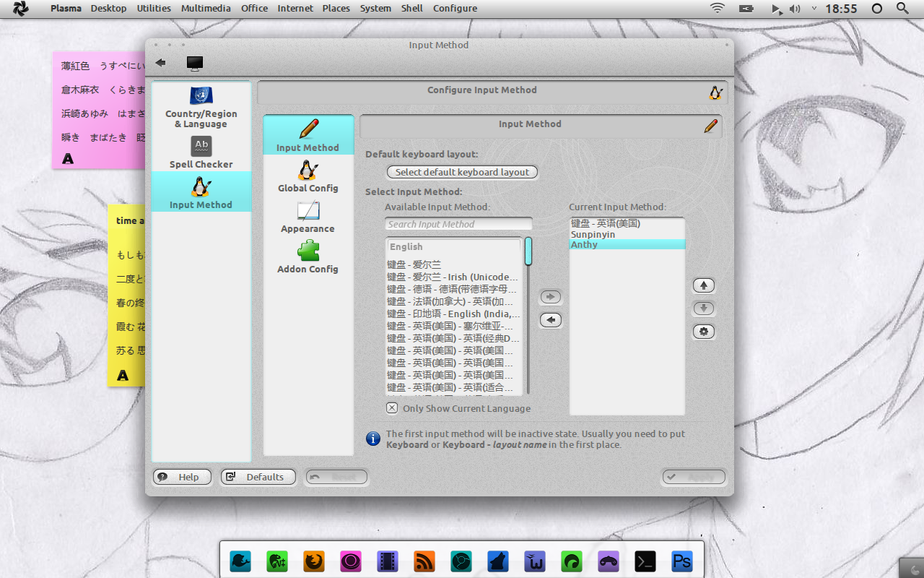Image resolution: width=924 pixels, height=578 pixels.
Task: Click the circle icon beside the clock
Action: [877, 9]
